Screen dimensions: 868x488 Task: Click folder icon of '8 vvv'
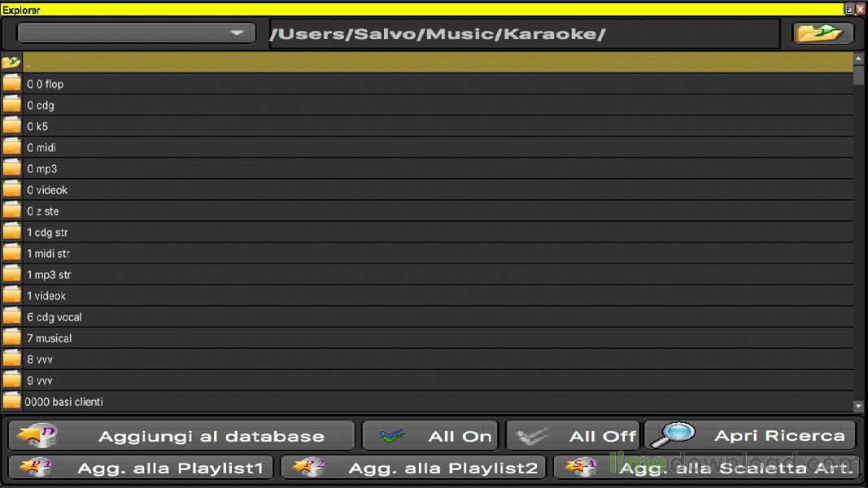click(x=11, y=359)
